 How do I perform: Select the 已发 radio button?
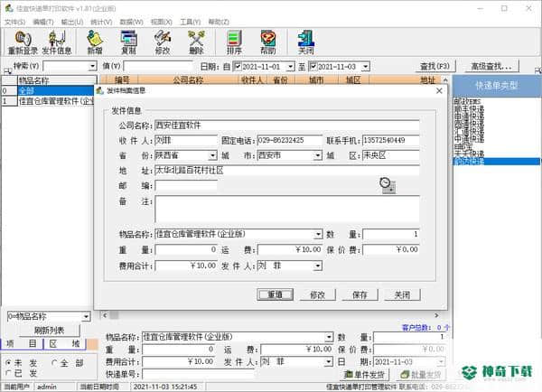[8, 373]
